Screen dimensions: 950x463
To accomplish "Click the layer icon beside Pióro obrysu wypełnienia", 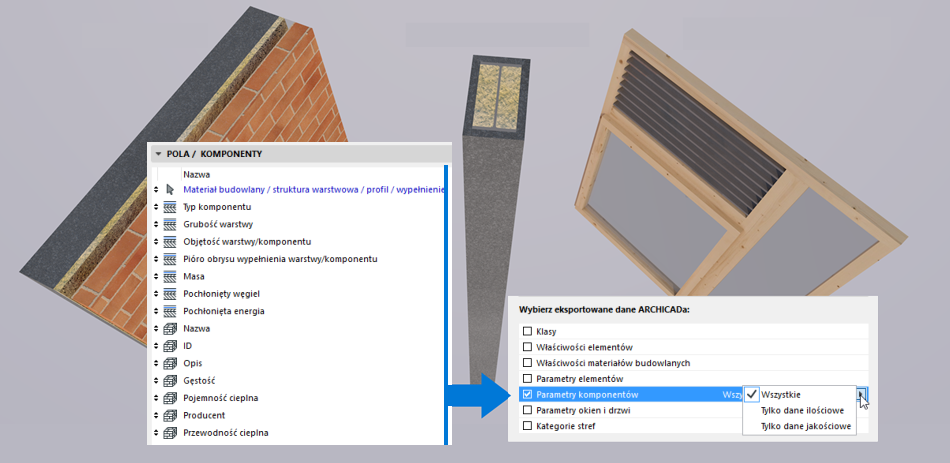I will (170, 259).
